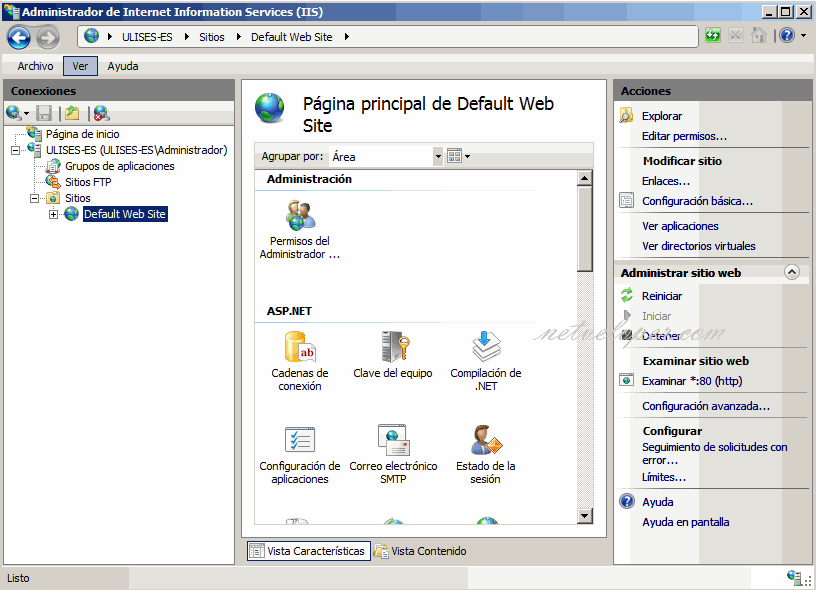Click the Delete Connection icon in Conexiones
816x590 pixels.
click(101, 113)
